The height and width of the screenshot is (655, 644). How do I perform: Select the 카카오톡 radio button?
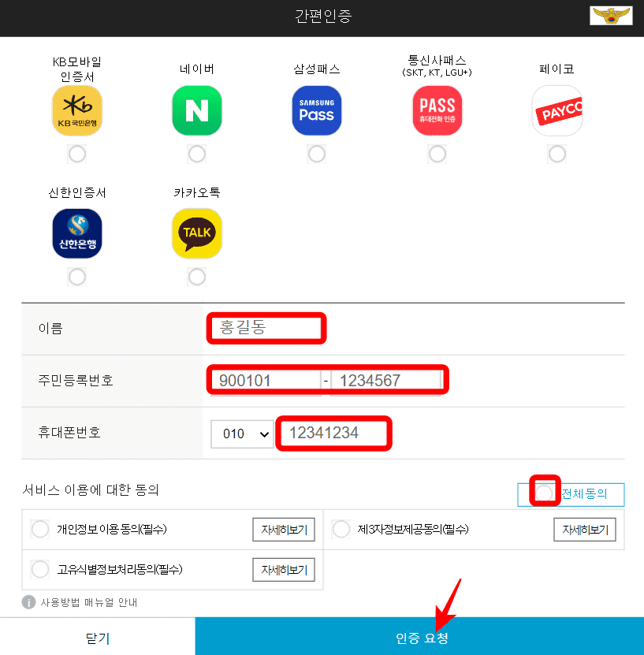point(197,277)
